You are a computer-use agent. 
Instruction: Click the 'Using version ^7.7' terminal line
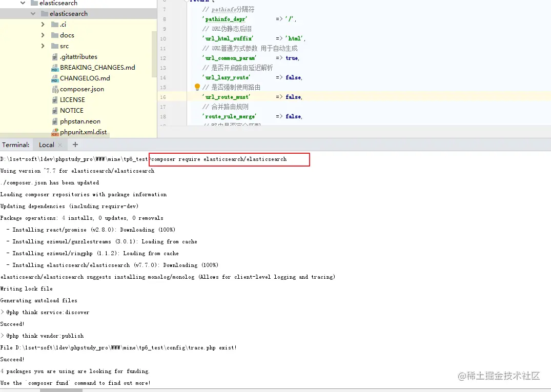[x=77, y=171]
